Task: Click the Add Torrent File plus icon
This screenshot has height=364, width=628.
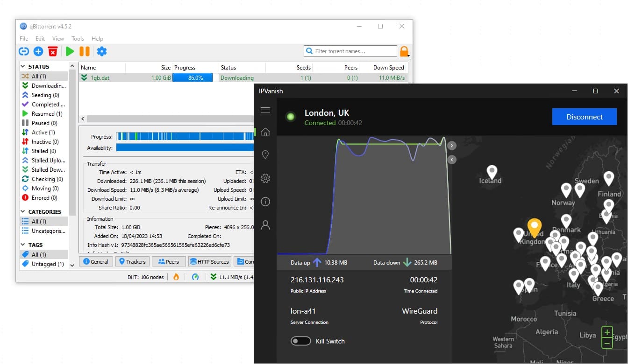Action: [x=38, y=51]
